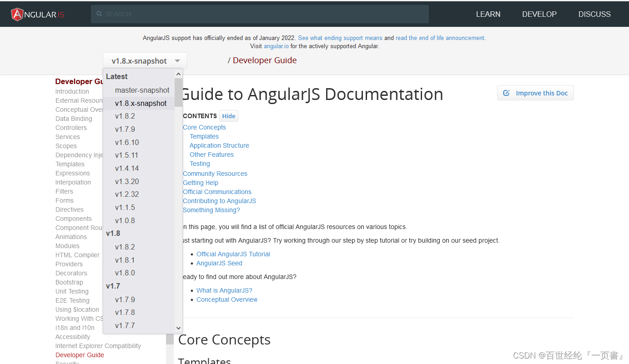Jump to Templates in contents list
Screen dimensions: 629x364
click(x=204, y=136)
